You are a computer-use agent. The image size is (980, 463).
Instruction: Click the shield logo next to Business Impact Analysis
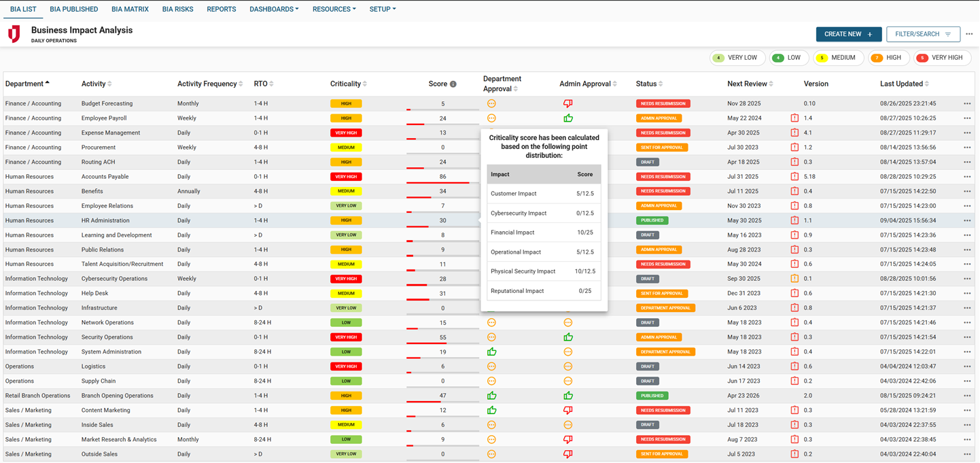click(x=14, y=33)
